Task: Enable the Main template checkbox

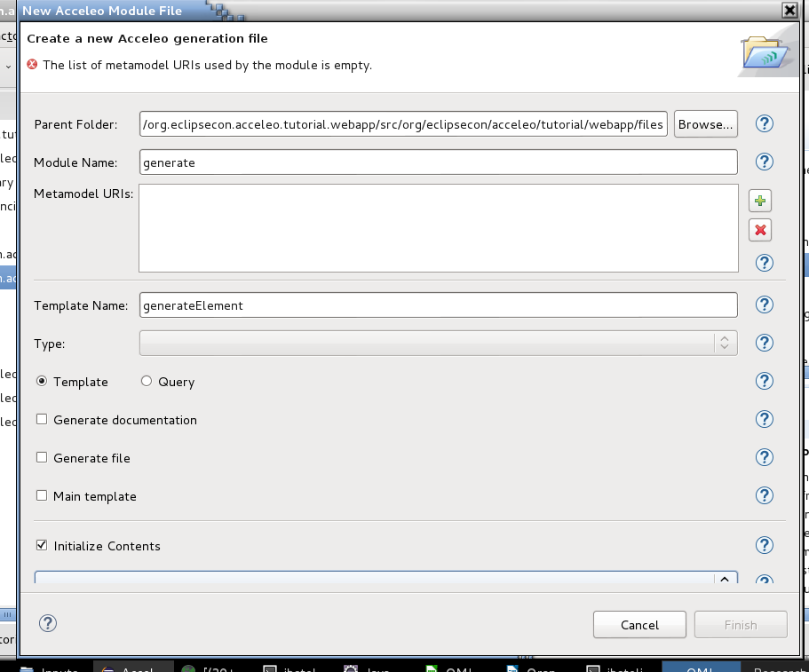Action: 42,495
